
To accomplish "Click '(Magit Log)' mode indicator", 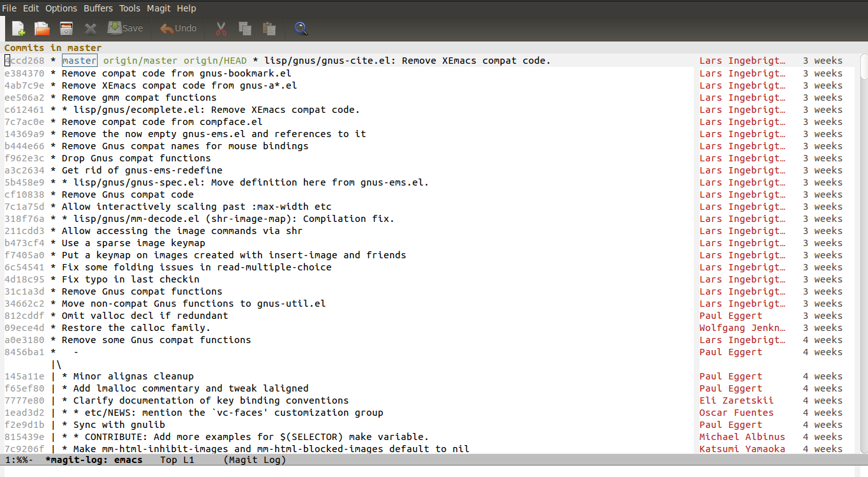I will tap(255, 460).
